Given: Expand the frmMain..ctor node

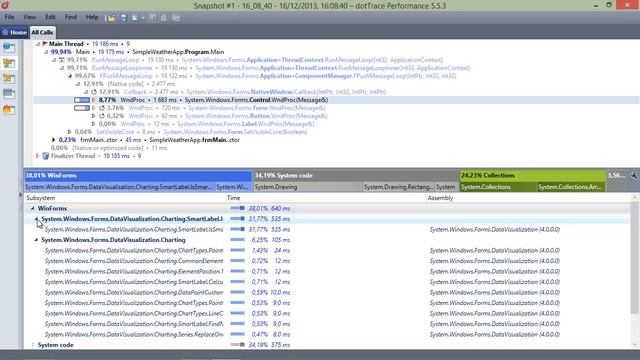Looking at the screenshot, I should tap(53, 140).
